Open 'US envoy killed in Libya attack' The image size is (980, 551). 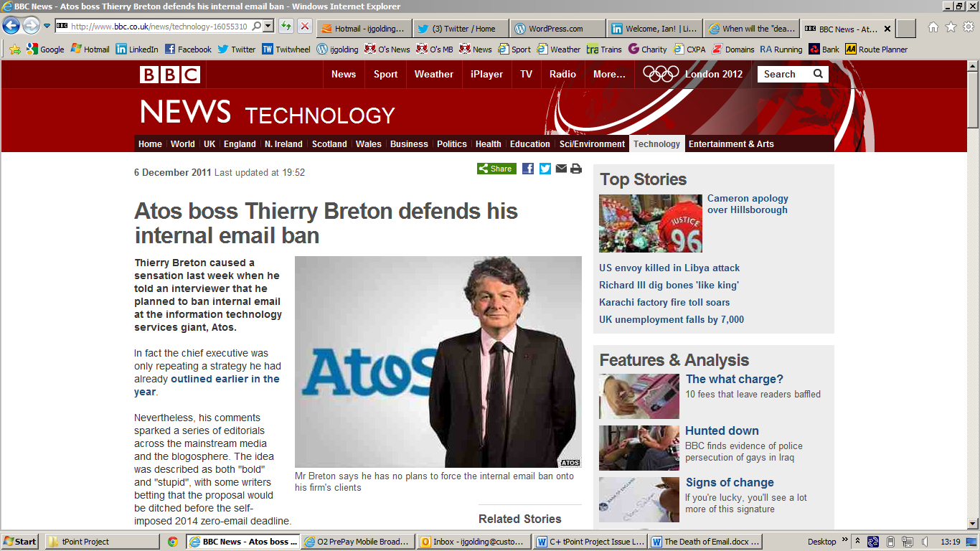click(669, 268)
